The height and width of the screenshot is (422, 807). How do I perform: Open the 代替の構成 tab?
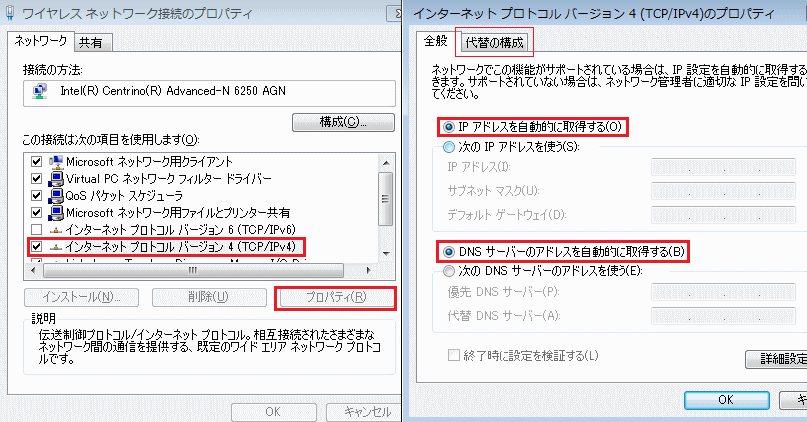tap(494, 43)
